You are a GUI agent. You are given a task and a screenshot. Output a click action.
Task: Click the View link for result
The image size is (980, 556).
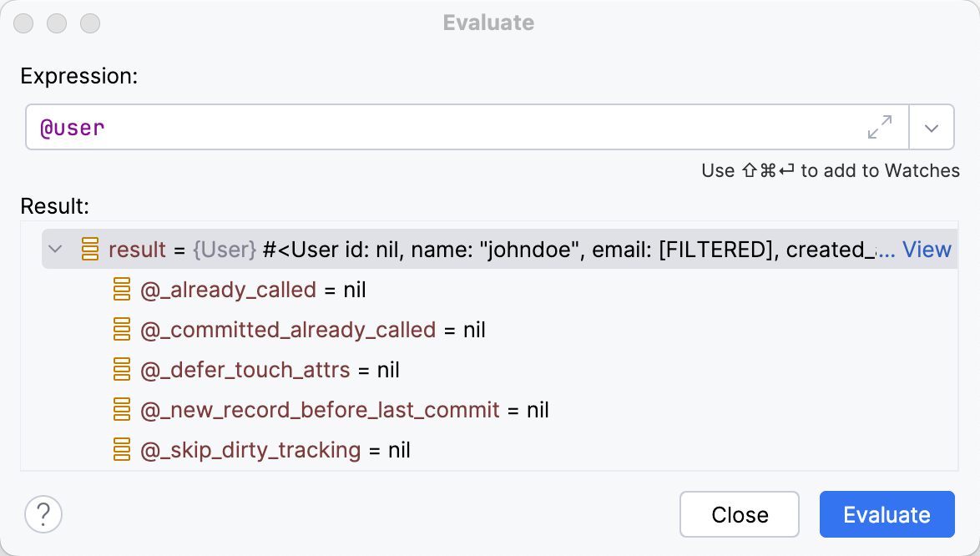927,249
